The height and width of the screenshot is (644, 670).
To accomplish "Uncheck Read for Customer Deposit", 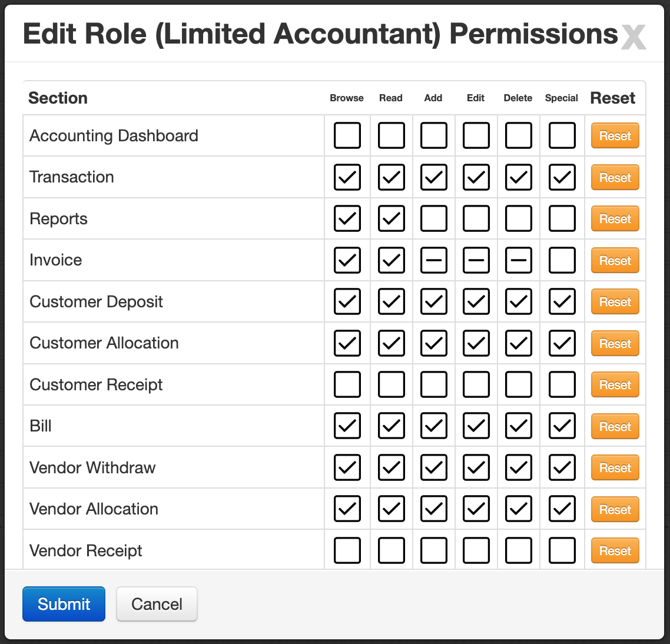I will 391,301.
